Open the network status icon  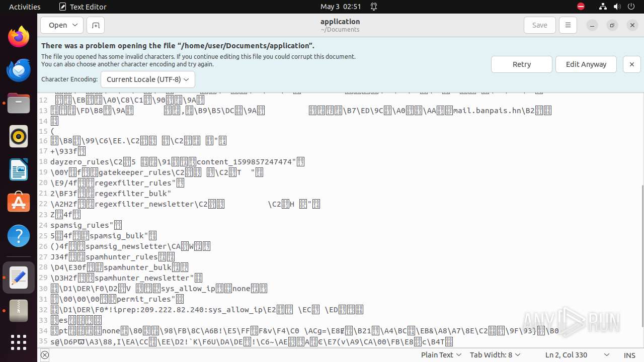pos(603,7)
